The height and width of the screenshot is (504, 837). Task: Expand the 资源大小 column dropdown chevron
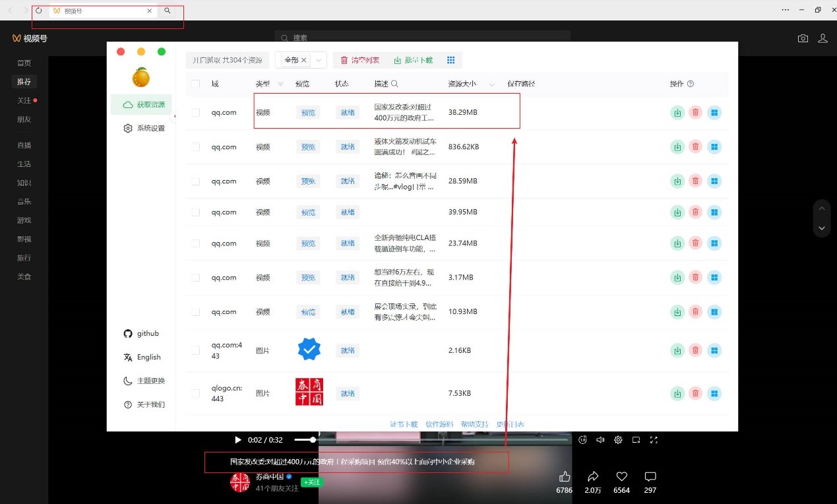[491, 84]
